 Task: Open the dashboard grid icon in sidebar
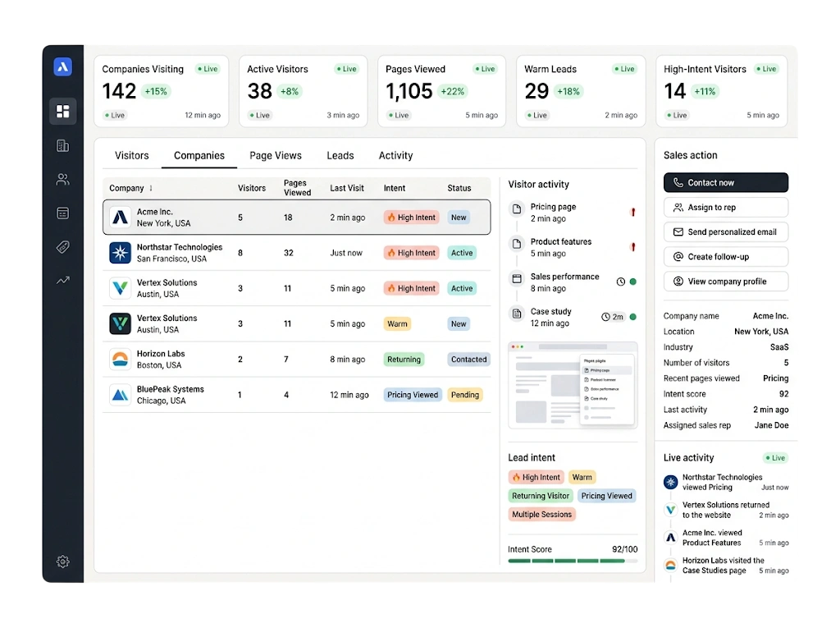coord(62,111)
